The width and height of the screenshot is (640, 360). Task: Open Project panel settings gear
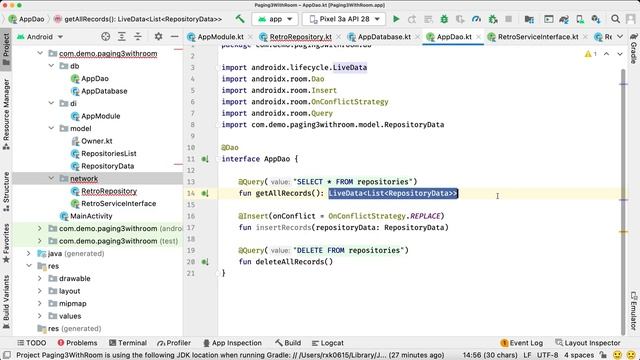click(158, 37)
